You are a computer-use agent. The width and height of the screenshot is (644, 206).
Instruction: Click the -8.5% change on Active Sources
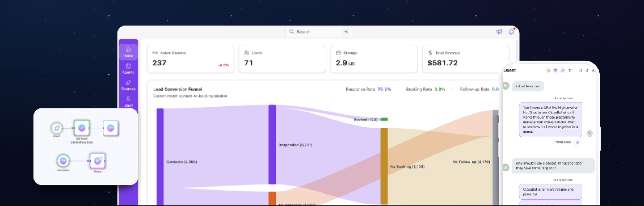223,65
